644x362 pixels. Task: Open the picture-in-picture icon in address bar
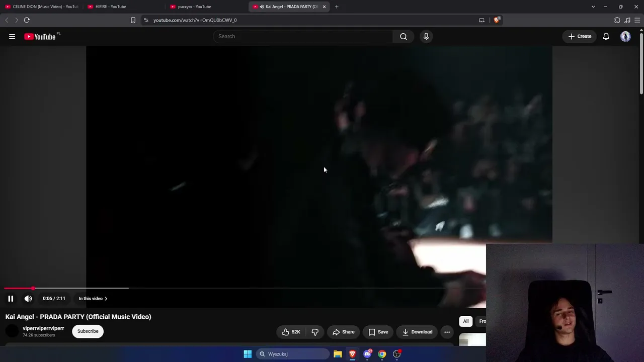click(x=481, y=20)
